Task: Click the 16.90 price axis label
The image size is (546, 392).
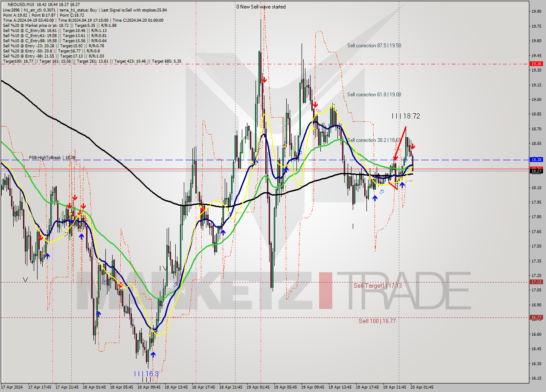Action: coord(536,305)
